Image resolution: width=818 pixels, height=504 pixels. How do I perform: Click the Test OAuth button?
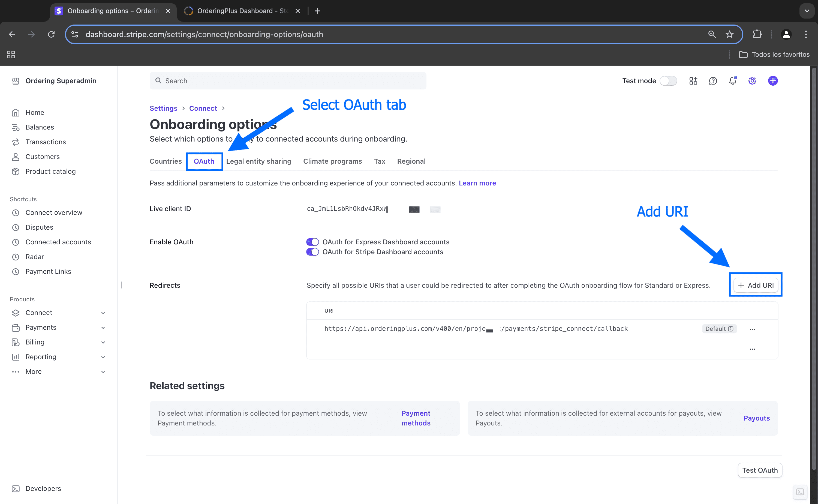pos(760,470)
